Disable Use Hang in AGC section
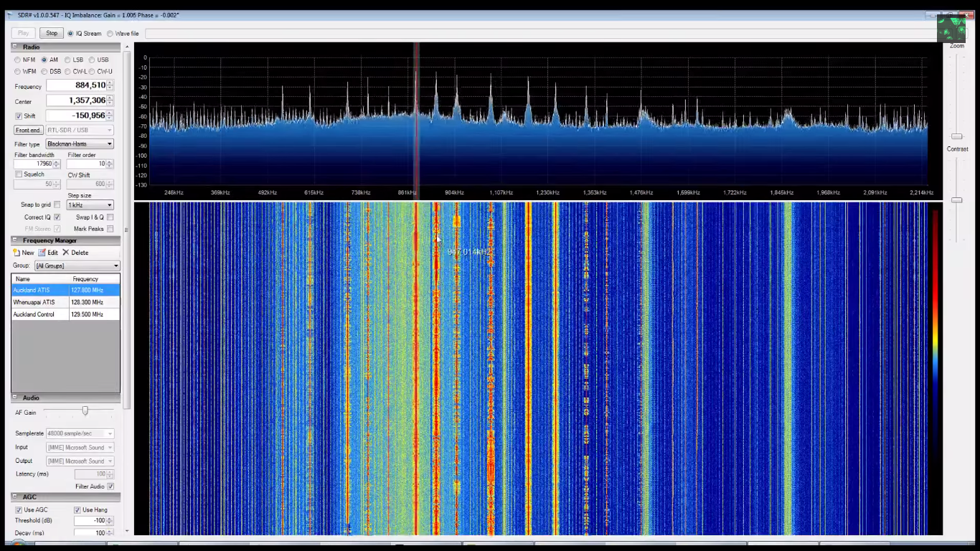This screenshot has height=551, width=980. (77, 509)
